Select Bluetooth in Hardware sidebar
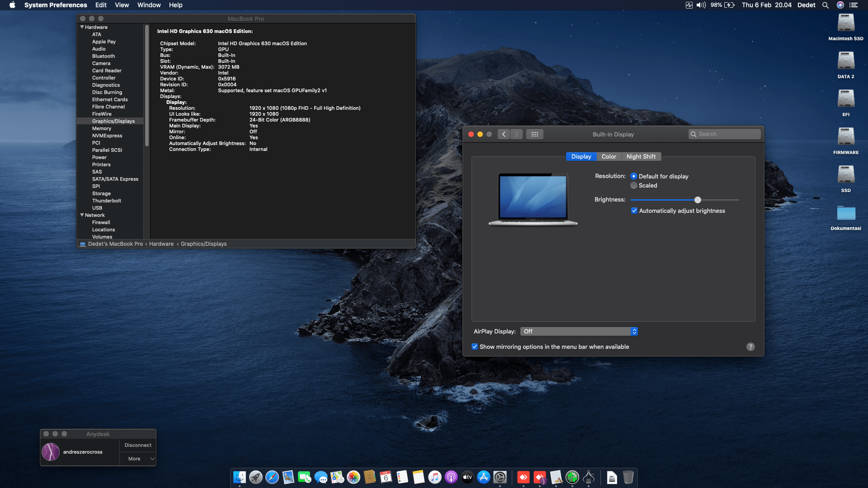 coord(104,56)
